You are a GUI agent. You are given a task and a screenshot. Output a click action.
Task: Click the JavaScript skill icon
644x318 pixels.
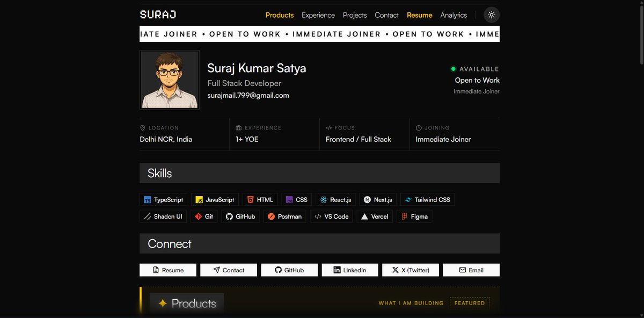click(199, 200)
